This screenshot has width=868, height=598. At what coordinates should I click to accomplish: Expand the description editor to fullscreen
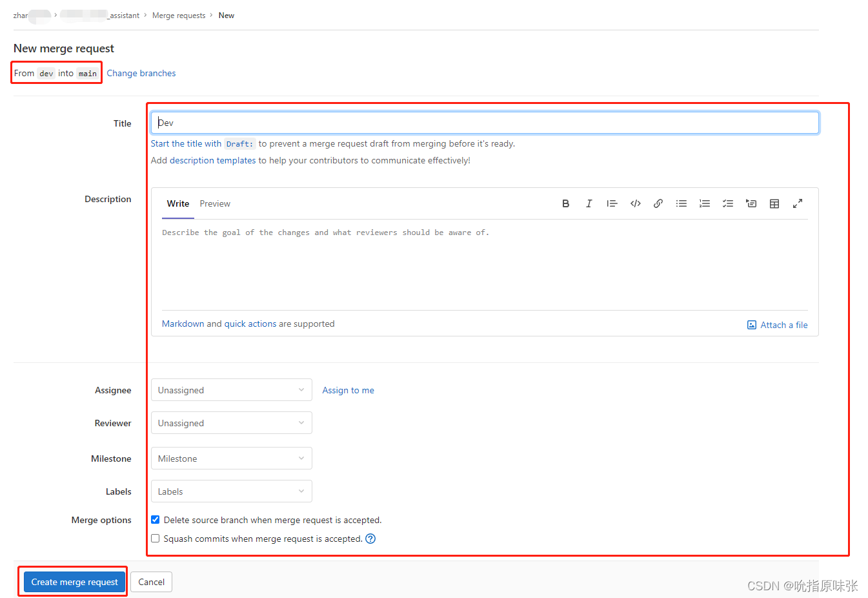798,203
